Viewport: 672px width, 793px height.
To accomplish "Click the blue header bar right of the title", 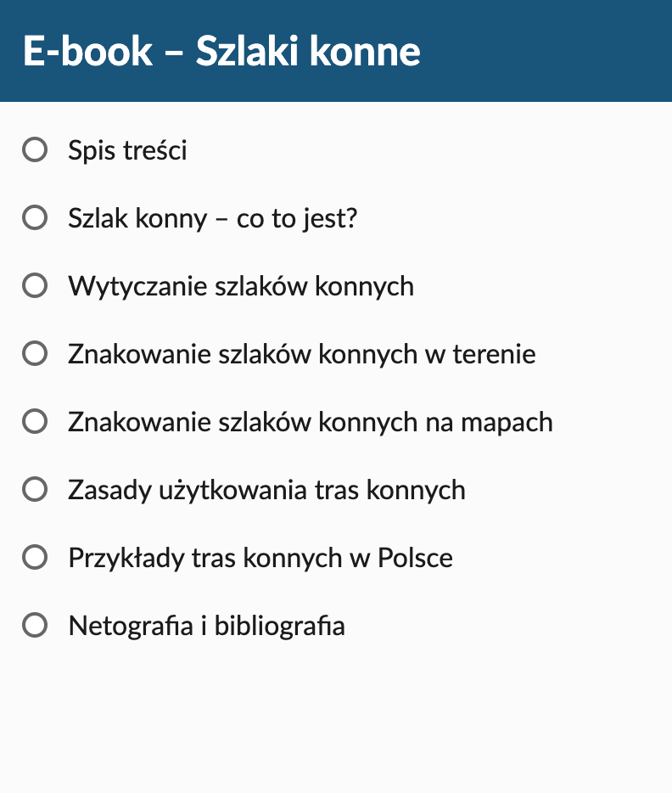I will pyautogui.click(x=546, y=51).
